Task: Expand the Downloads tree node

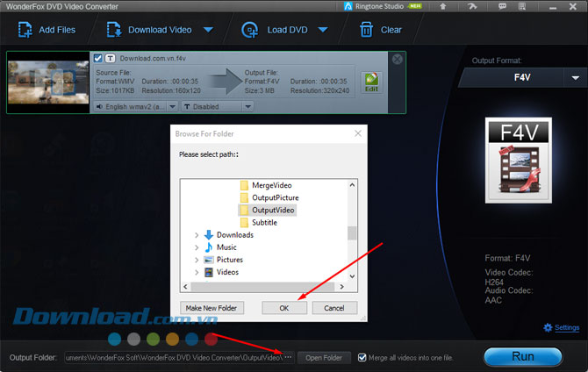Action: coord(197,235)
